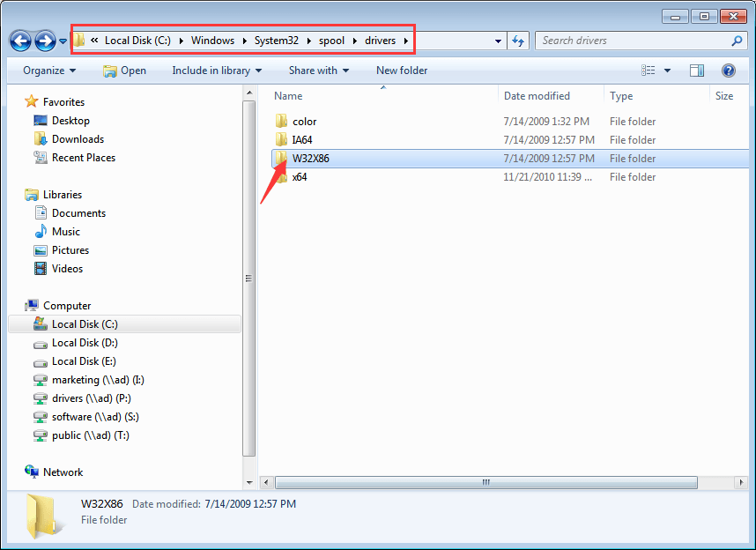Click the New folder button
Viewport: 756px width, 550px height.
pos(402,71)
